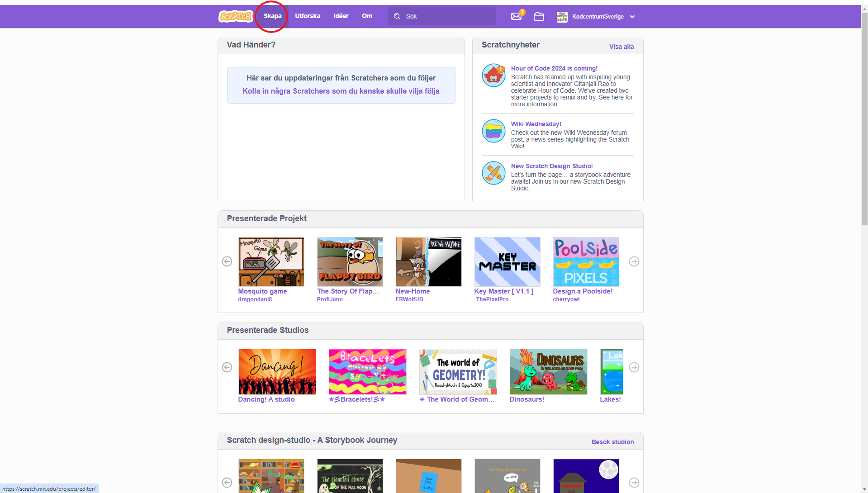868x493 pixels.
Task: Click Mosquito game title link
Action: coord(262,291)
